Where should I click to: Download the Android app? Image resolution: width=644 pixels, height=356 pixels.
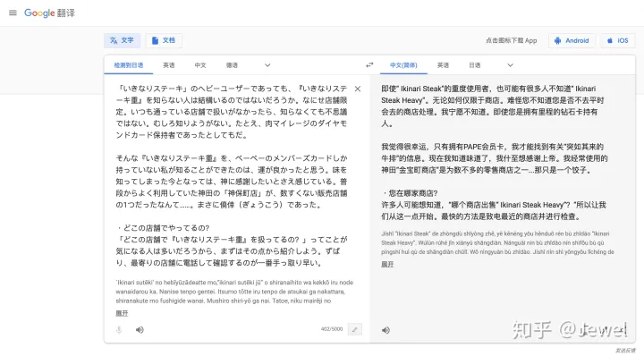(x=572, y=40)
